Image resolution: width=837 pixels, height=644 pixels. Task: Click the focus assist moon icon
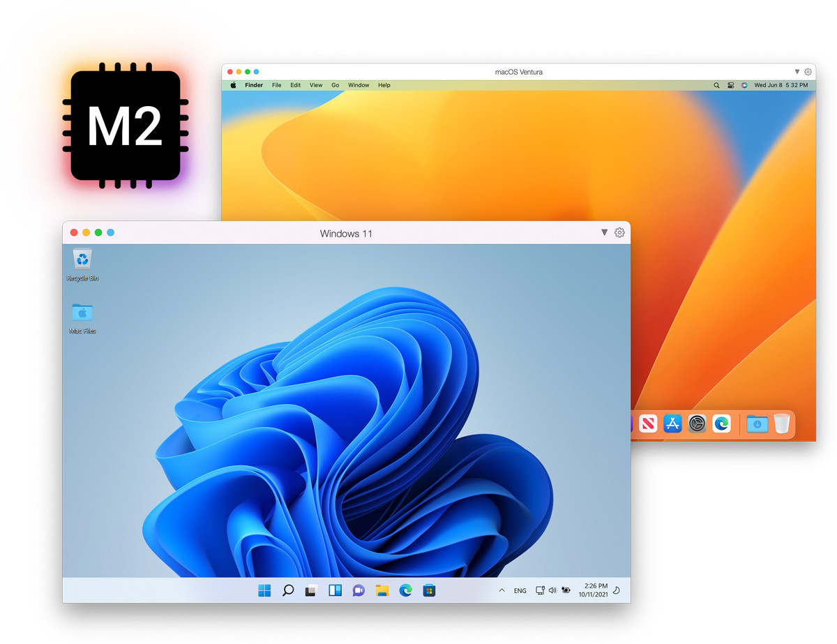point(617,590)
